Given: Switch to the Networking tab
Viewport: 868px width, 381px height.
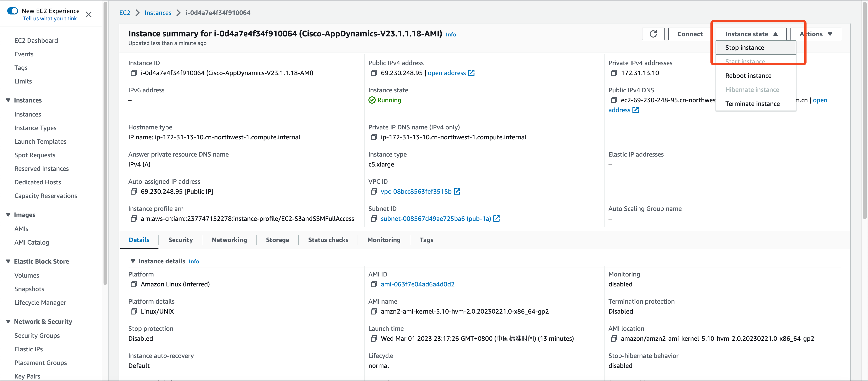Looking at the screenshot, I should point(229,240).
